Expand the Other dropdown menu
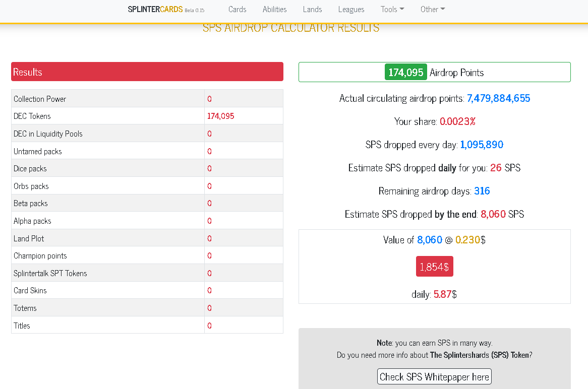The width and height of the screenshot is (588, 389). (x=433, y=10)
